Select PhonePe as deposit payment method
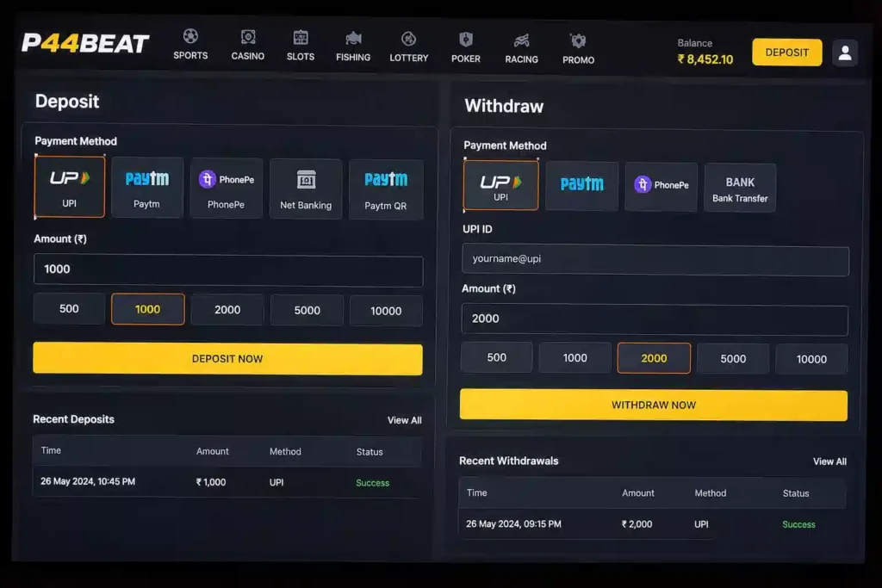 [227, 189]
